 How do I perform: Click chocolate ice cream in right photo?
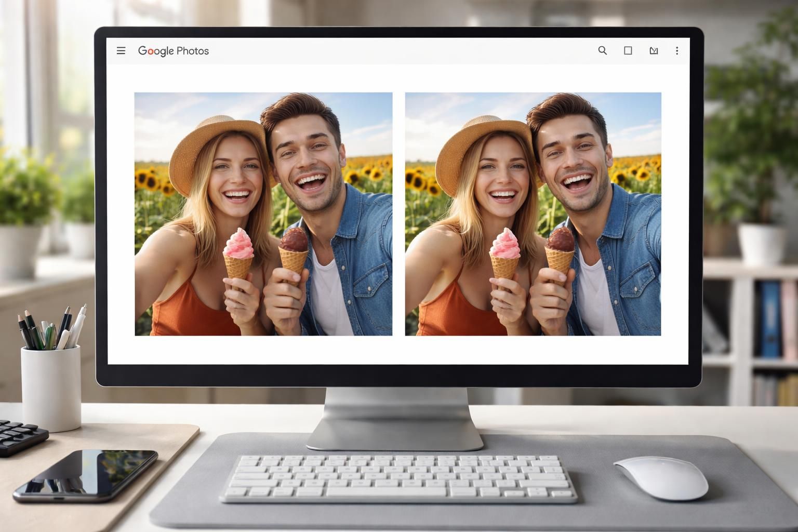[560, 240]
